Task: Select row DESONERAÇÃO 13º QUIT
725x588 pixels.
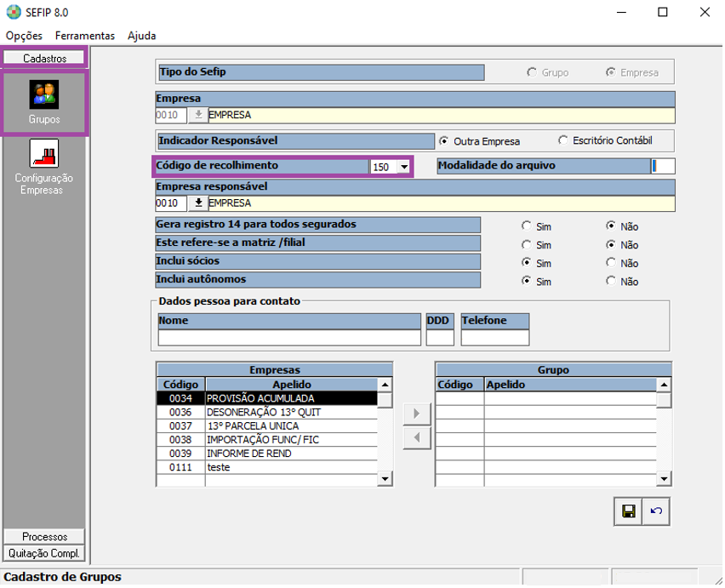Action: point(267,413)
